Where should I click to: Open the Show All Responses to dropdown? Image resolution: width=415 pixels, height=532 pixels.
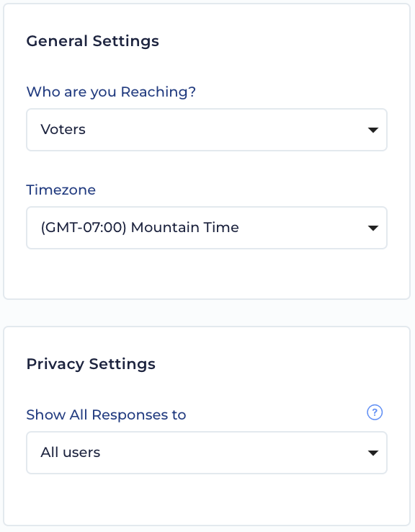pos(207,453)
